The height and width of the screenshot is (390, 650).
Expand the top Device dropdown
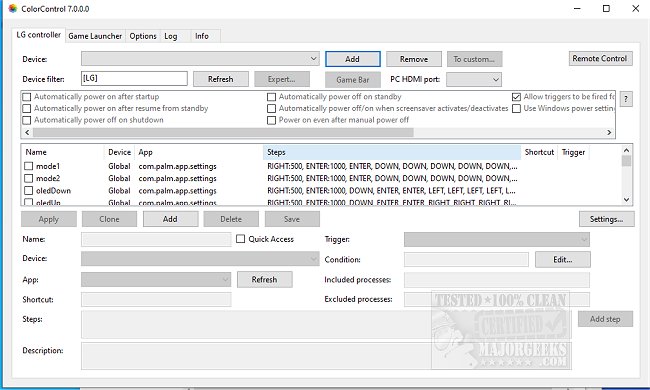200,58
